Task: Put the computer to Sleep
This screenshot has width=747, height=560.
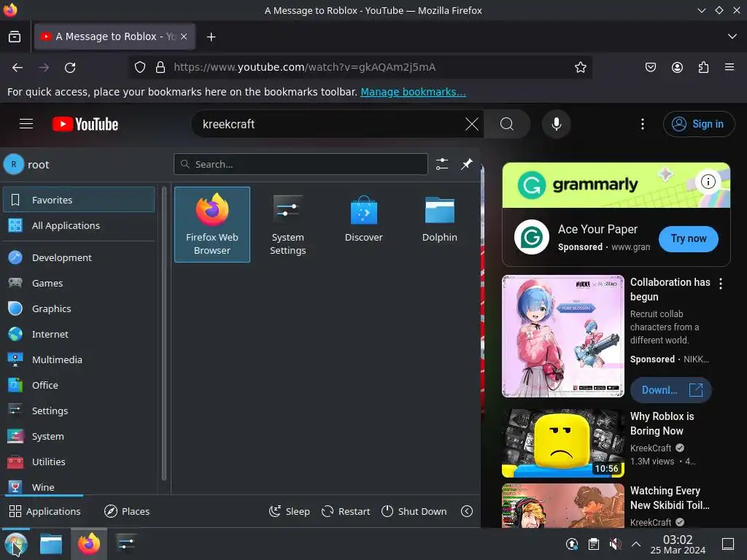Action: (289, 511)
